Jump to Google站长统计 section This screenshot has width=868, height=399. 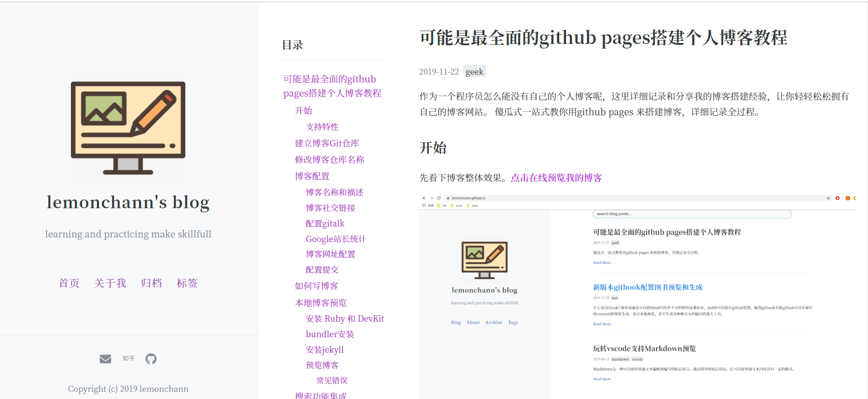point(336,239)
